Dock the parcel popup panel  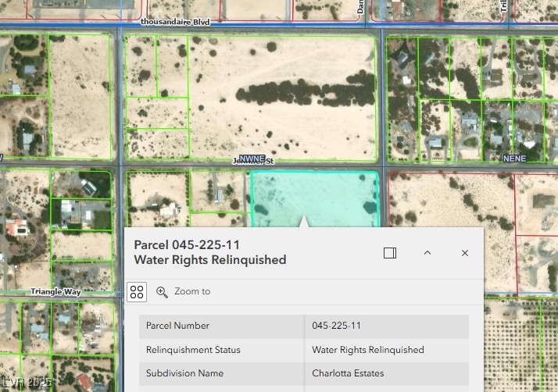click(390, 253)
